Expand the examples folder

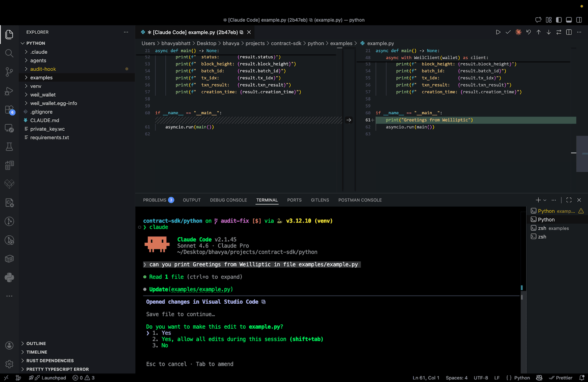(41, 78)
